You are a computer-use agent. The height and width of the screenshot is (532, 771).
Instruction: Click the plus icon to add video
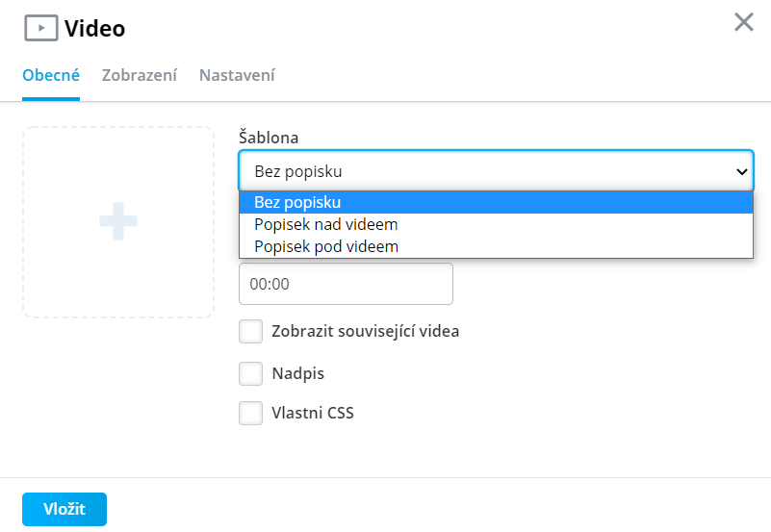click(x=118, y=221)
